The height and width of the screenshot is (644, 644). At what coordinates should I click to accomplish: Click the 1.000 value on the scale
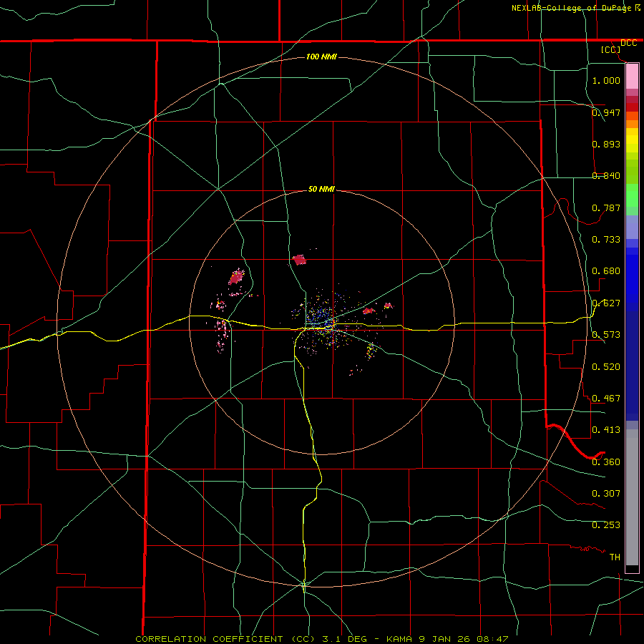(x=606, y=80)
